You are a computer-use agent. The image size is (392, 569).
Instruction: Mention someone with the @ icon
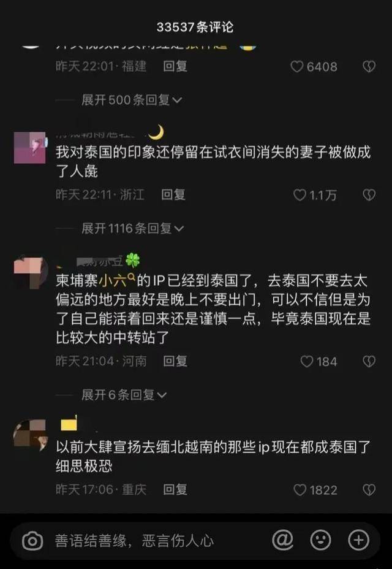pos(283,540)
